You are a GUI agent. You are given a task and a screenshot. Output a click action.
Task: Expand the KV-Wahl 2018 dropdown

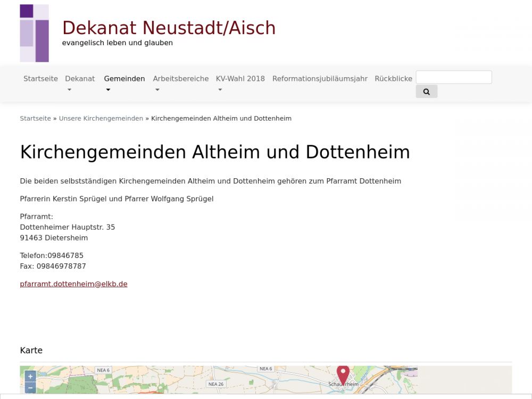pos(220,90)
